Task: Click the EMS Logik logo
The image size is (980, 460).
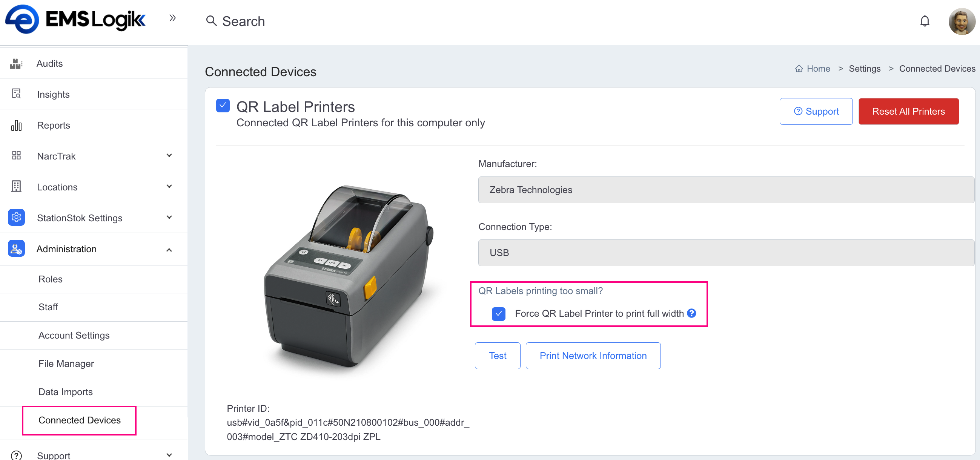Action: coord(75,19)
